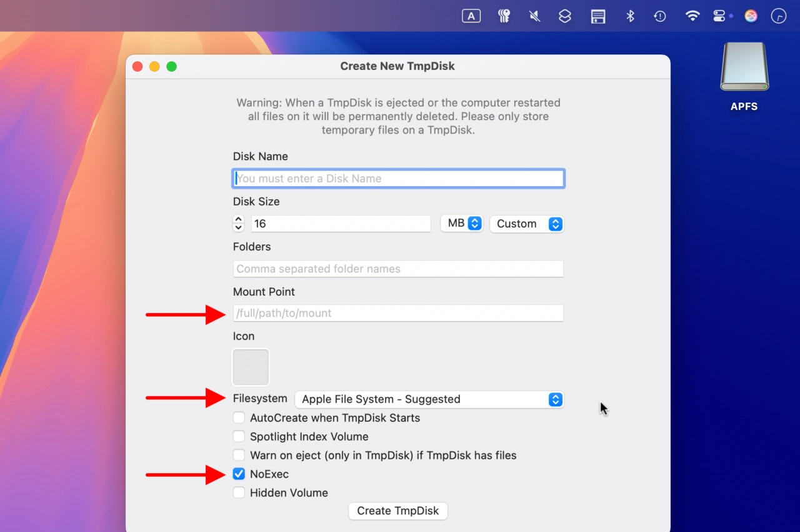Select the APFS drive on the desktop
The image size is (800, 532).
(x=744, y=68)
